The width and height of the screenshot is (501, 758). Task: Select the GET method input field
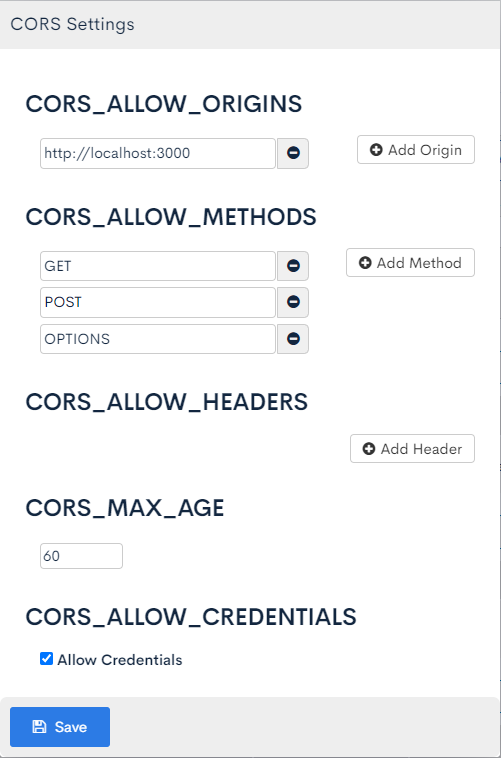tap(158, 266)
